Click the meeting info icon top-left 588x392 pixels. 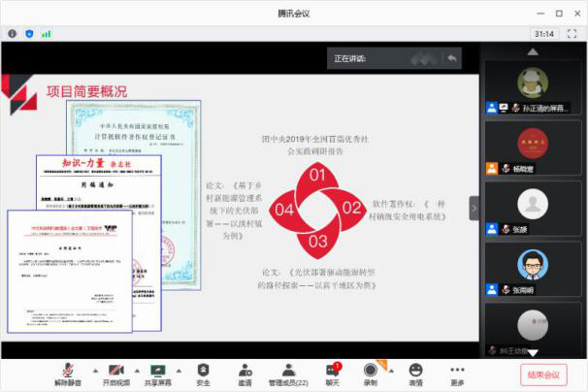pyautogui.click(x=11, y=33)
